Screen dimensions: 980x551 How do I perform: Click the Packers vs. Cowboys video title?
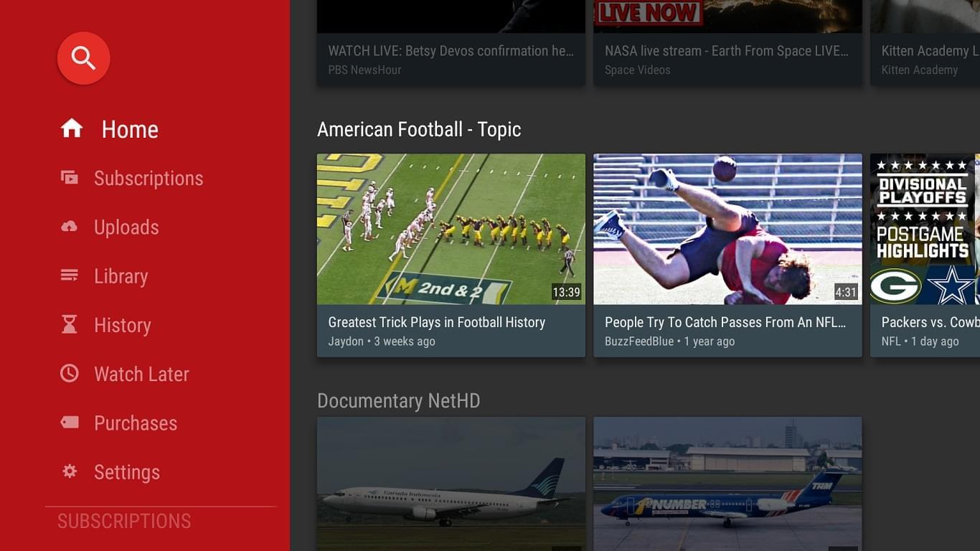930,323
